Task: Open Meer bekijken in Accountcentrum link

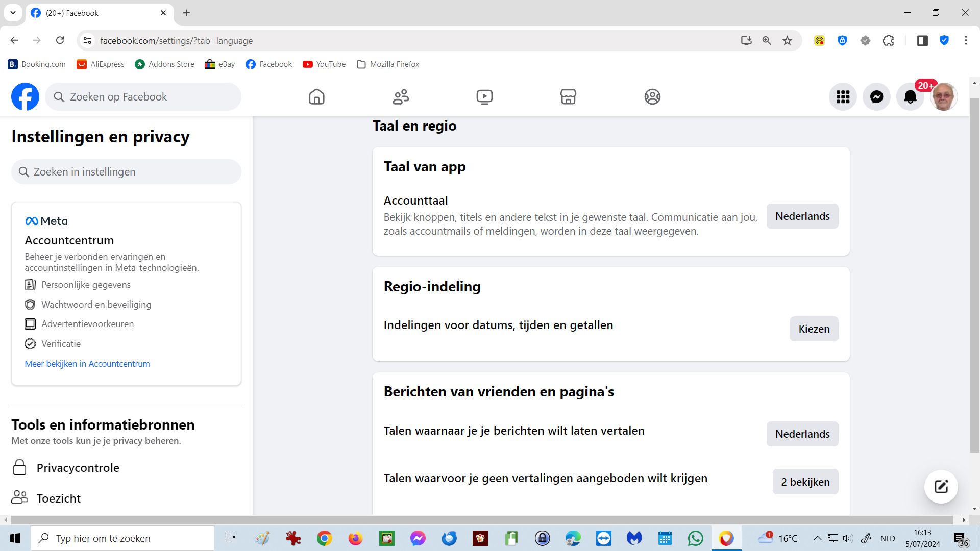Action: pyautogui.click(x=87, y=364)
